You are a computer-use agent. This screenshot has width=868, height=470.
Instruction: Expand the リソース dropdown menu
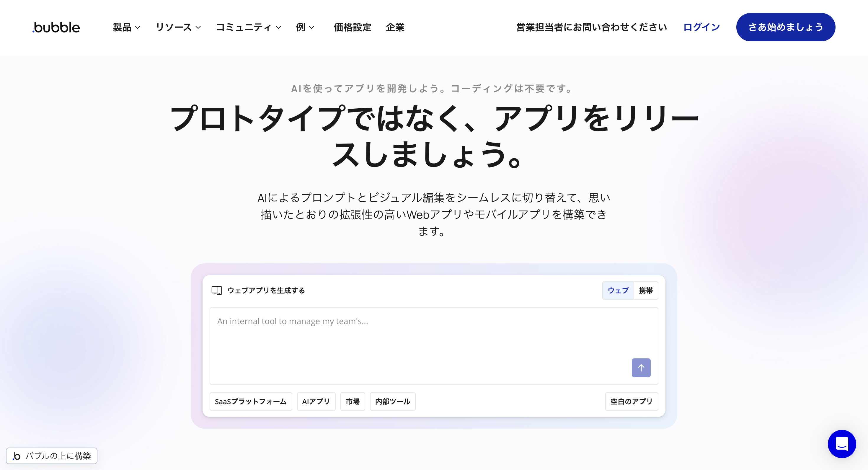coord(178,27)
